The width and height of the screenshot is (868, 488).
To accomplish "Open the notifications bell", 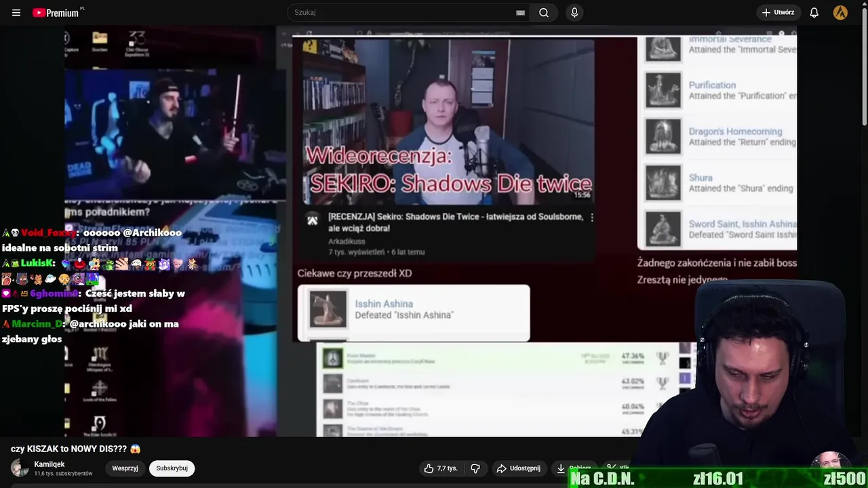I will click(x=814, y=12).
